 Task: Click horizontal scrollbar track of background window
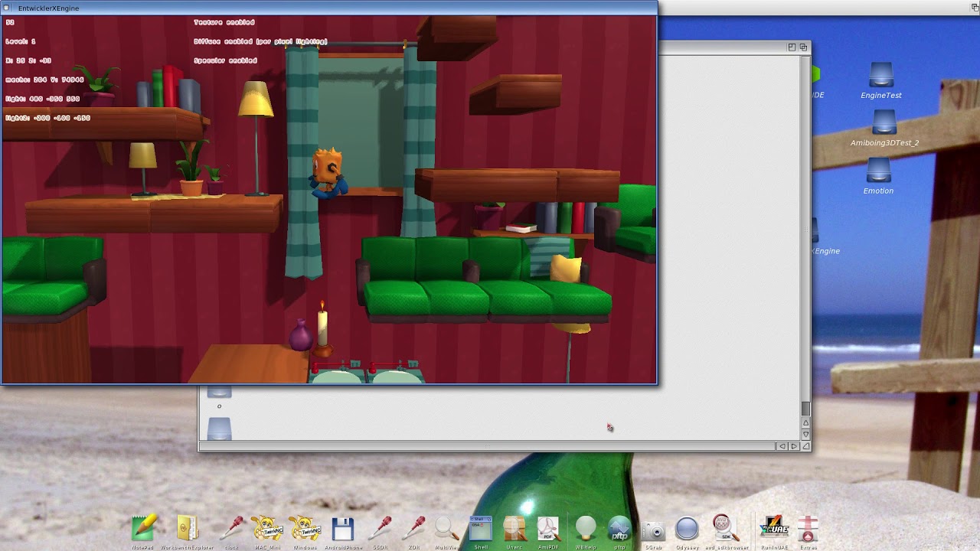(487, 446)
